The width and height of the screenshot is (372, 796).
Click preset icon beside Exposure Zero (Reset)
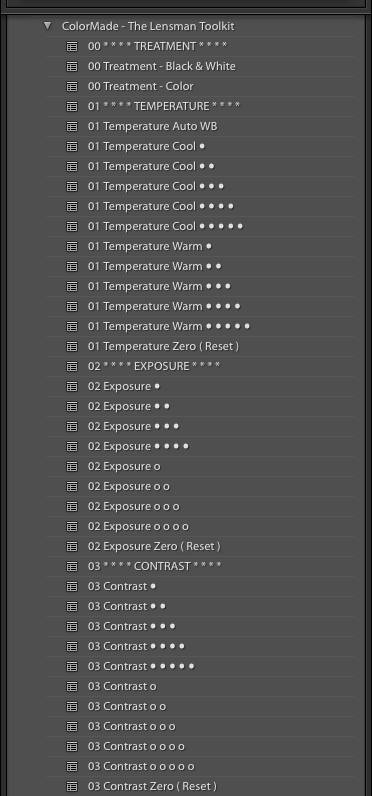pyautogui.click(x=72, y=546)
